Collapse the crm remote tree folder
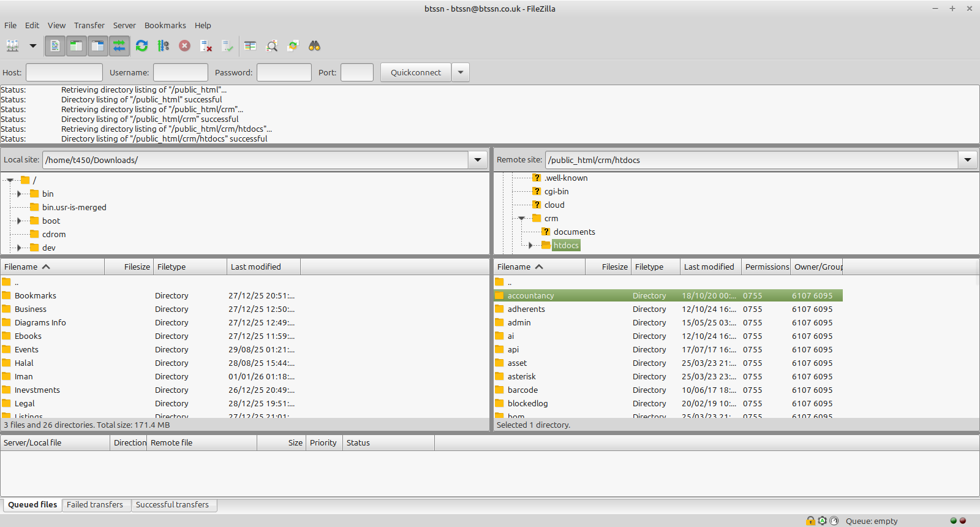This screenshot has height=527, width=980. [521, 219]
